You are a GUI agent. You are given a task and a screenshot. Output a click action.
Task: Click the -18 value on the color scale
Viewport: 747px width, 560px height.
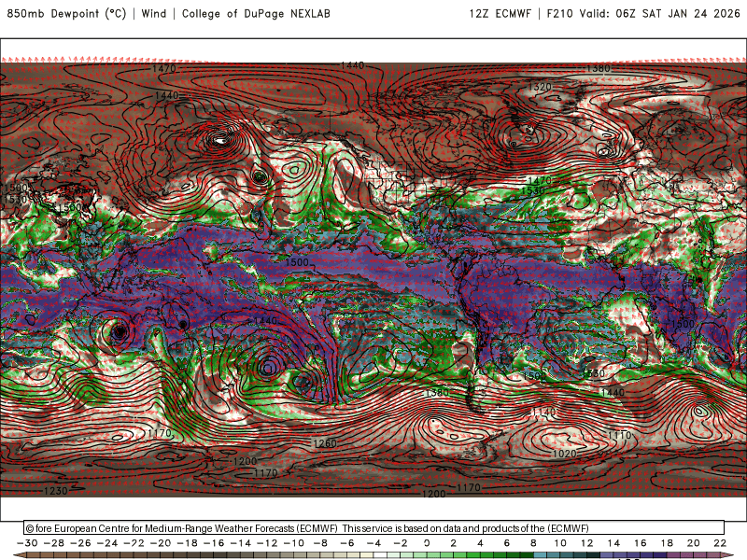coord(188,543)
